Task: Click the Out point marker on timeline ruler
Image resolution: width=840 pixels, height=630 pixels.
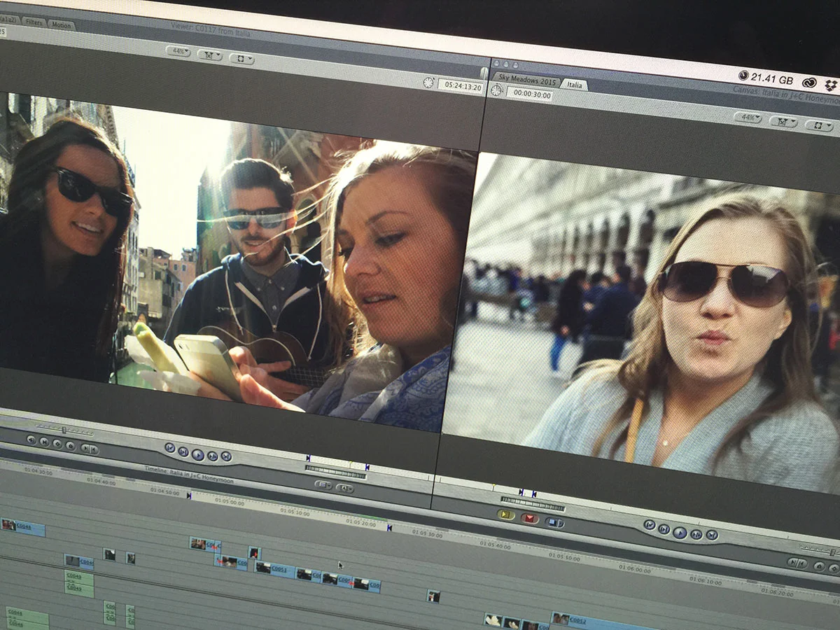Action: (388, 527)
